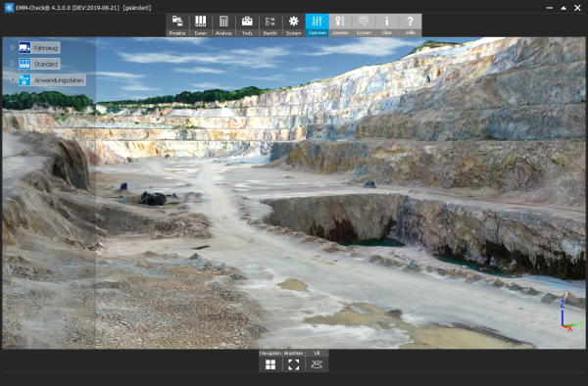Open the Bericht checklist section
The height and width of the screenshot is (386, 588).
click(x=270, y=25)
